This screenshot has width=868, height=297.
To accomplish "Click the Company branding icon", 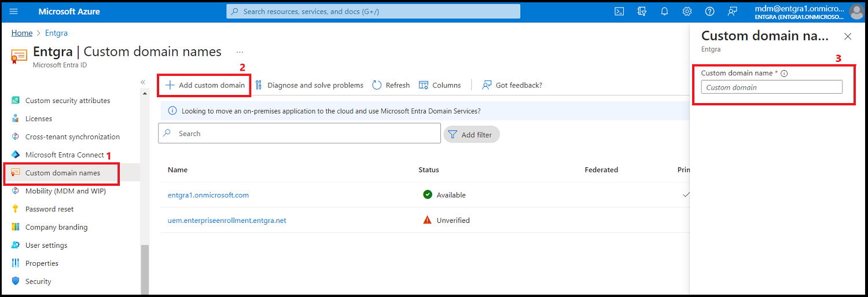I will [x=16, y=227].
